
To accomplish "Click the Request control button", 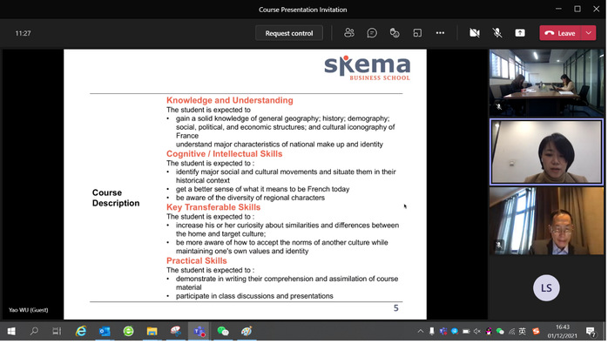I will 289,33.
